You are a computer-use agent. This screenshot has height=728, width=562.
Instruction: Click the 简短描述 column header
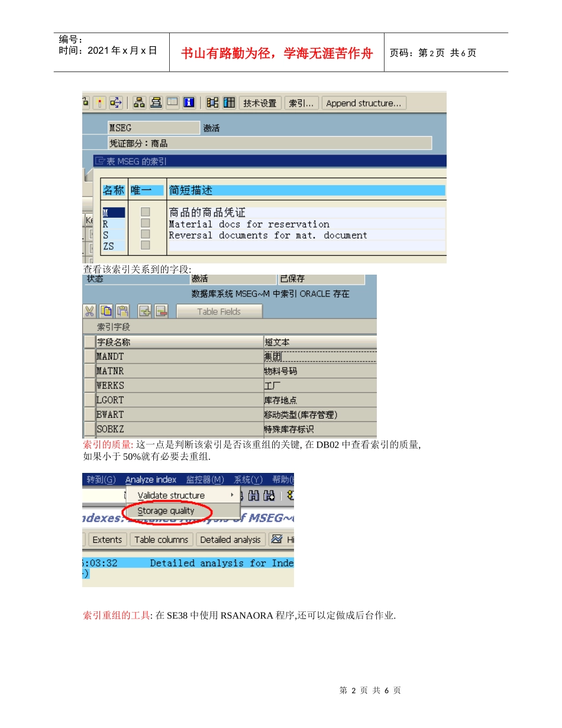click(x=306, y=191)
